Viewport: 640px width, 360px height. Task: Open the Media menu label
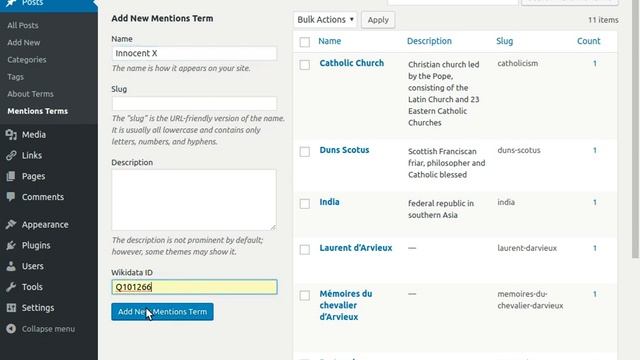click(34, 135)
